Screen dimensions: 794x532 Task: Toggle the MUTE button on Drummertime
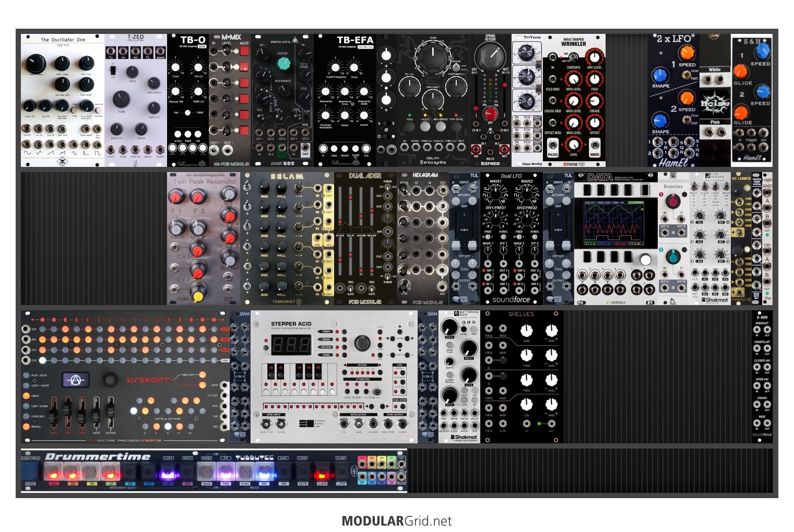pos(303,472)
